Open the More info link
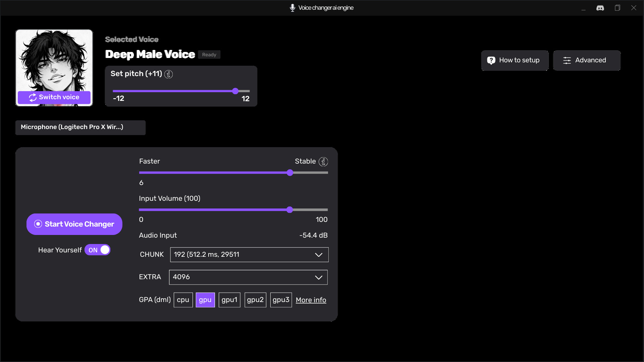This screenshot has height=362, width=644. (311, 300)
